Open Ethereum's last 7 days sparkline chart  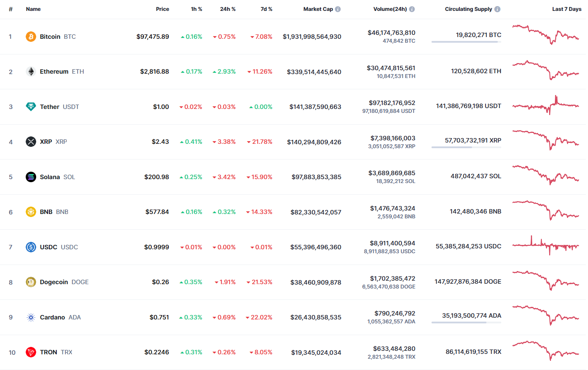(546, 71)
